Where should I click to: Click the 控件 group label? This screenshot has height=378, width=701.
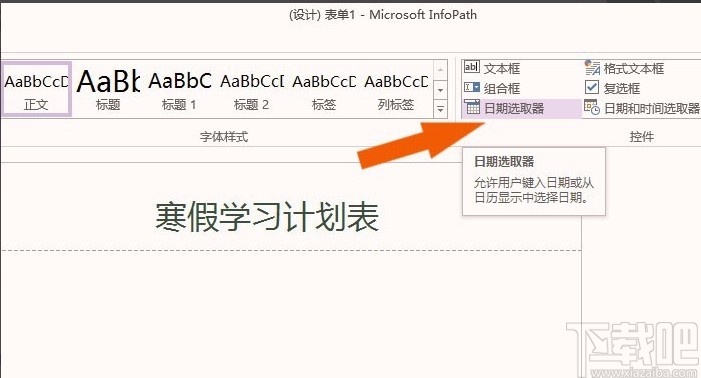(642, 136)
